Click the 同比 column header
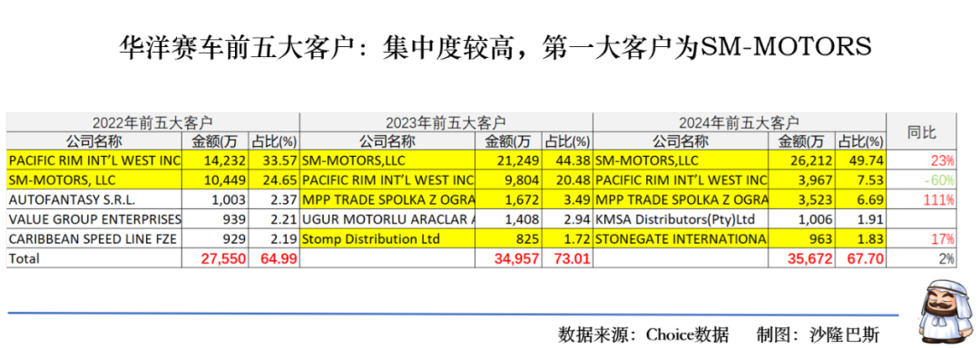 click(x=921, y=131)
